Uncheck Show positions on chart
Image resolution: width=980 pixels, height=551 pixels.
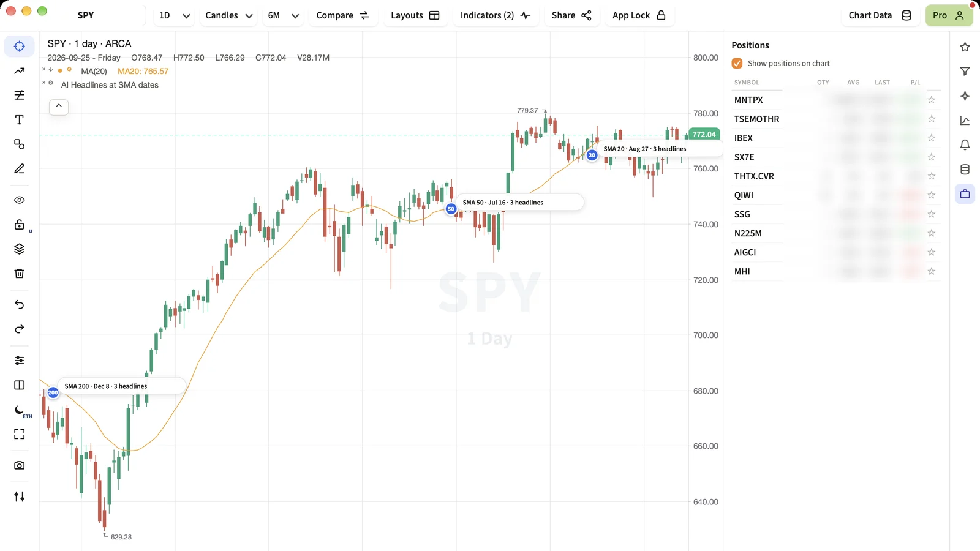click(737, 63)
